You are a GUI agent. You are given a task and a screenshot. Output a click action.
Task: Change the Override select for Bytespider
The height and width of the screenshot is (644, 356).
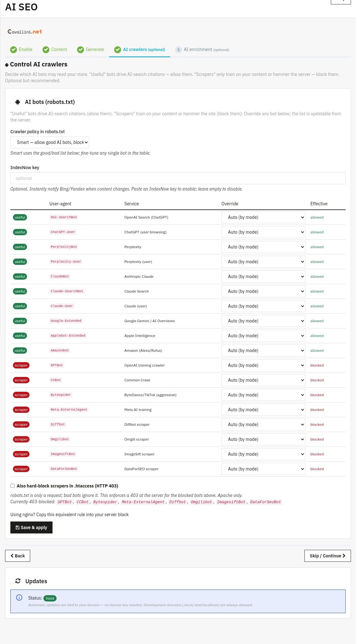pos(263,395)
